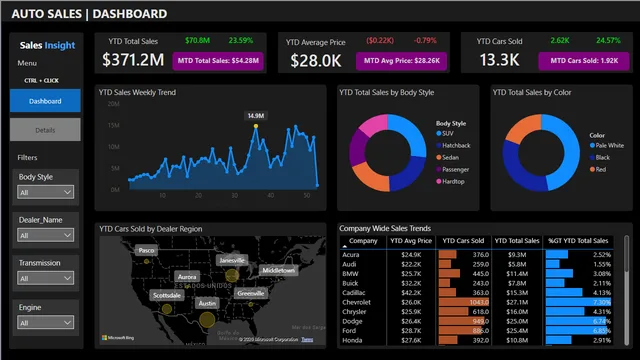This screenshot has width=640, height=360.
Task: Sort table by YTD Avg Price header
Action: pos(411,241)
